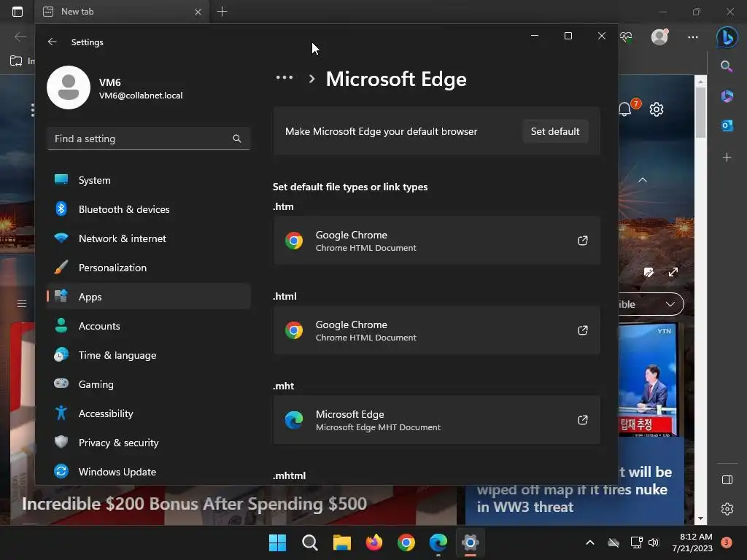Click VM6@collabnet.local account text
Image resolution: width=747 pixels, height=560 pixels.
click(141, 96)
